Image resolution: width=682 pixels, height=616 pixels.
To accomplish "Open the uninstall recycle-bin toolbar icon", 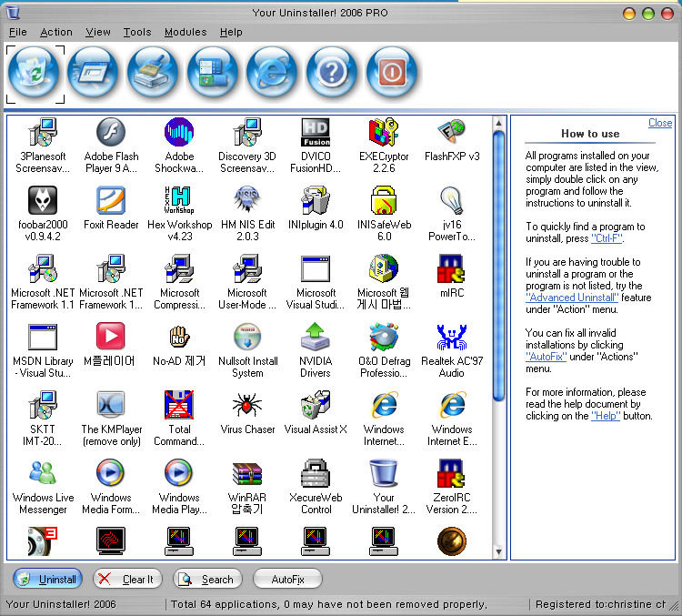I will [34, 72].
